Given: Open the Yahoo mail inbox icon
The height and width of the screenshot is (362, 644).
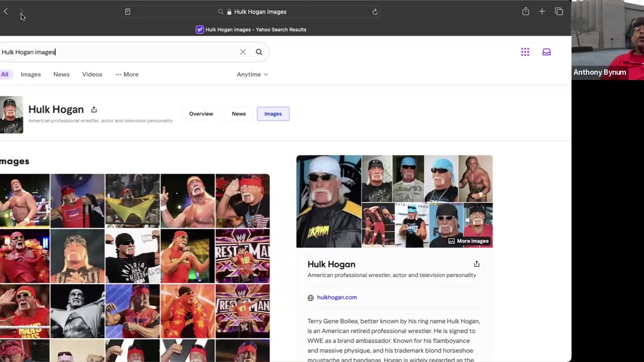Looking at the screenshot, I should (546, 52).
